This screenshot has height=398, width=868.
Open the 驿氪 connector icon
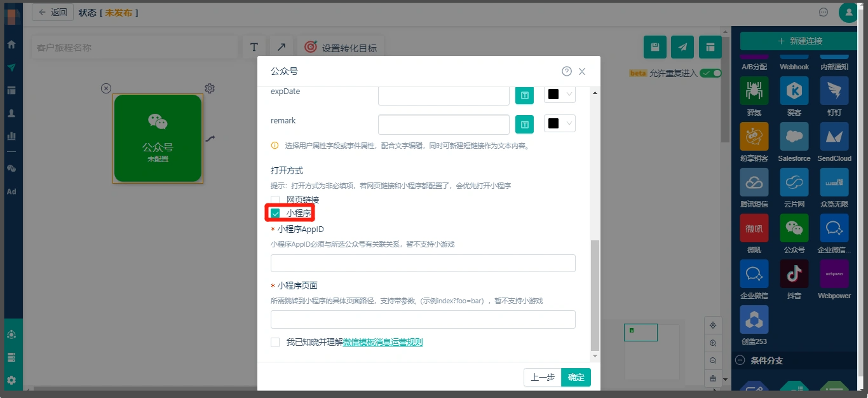click(x=754, y=91)
